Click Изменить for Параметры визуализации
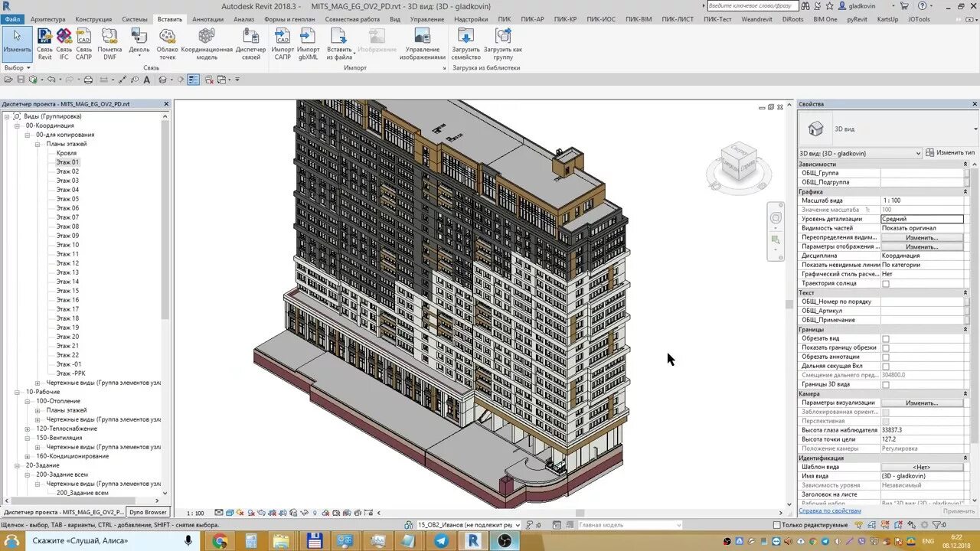 pyautogui.click(x=922, y=403)
